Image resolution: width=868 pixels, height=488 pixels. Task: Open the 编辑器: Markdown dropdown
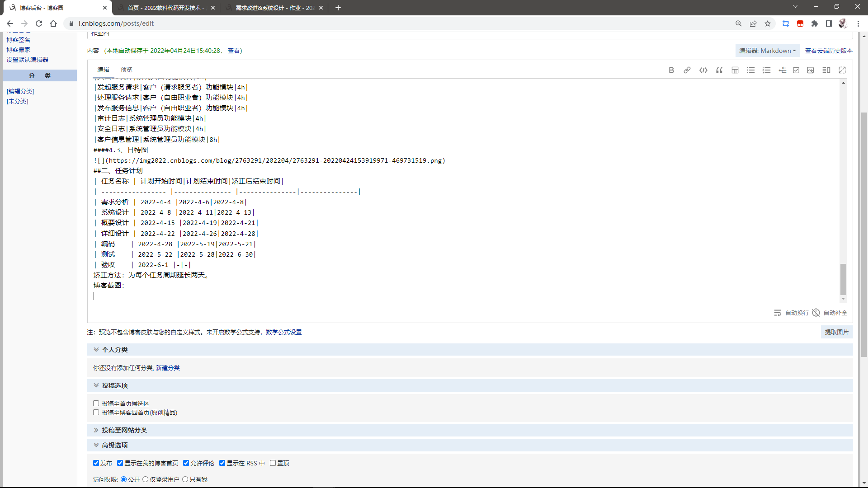pyautogui.click(x=767, y=51)
